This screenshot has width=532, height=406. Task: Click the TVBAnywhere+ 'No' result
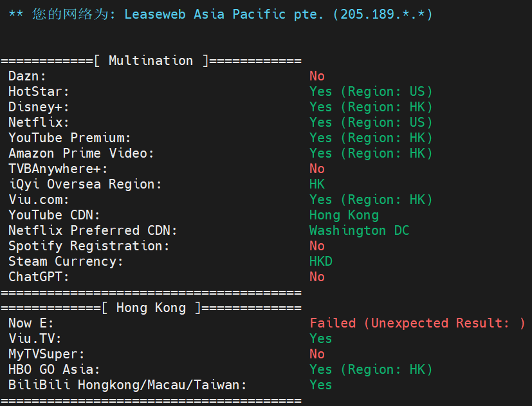pyautogui.click(x=316, y=169)
